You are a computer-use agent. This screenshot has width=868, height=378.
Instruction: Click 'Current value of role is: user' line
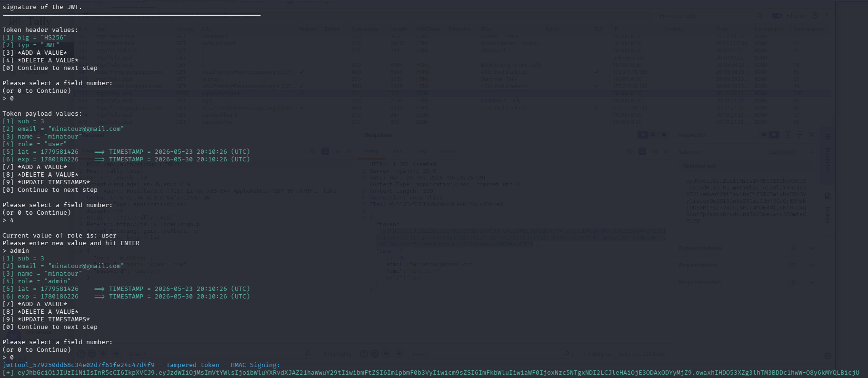60,235
